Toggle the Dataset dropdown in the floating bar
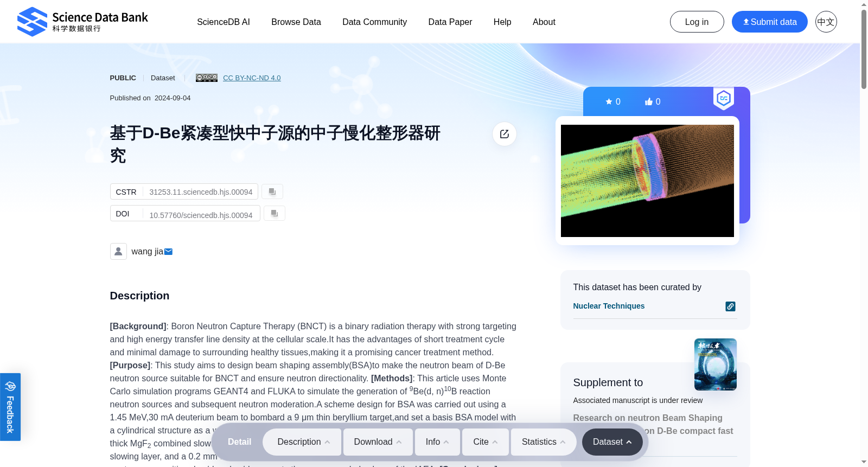 pos(612,442)
